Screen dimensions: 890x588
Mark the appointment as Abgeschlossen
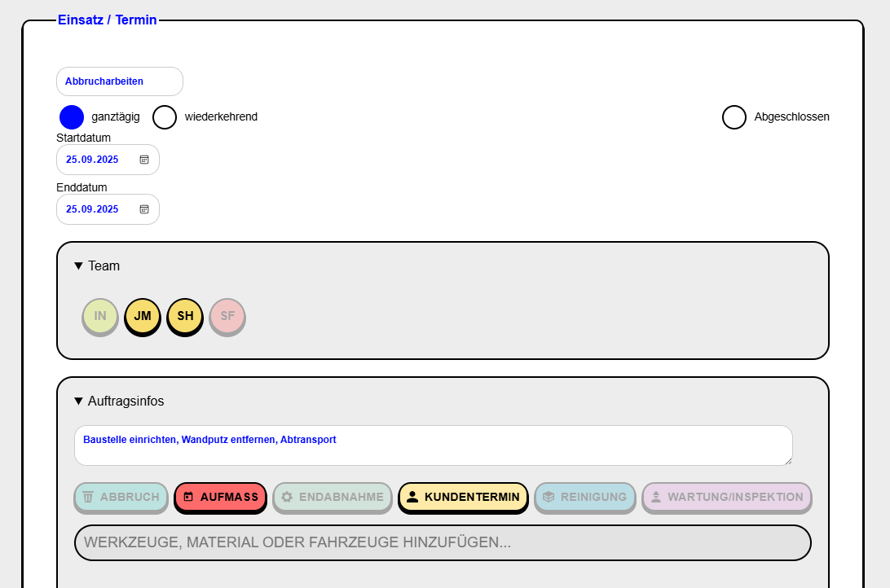click(x=734, y=117)
